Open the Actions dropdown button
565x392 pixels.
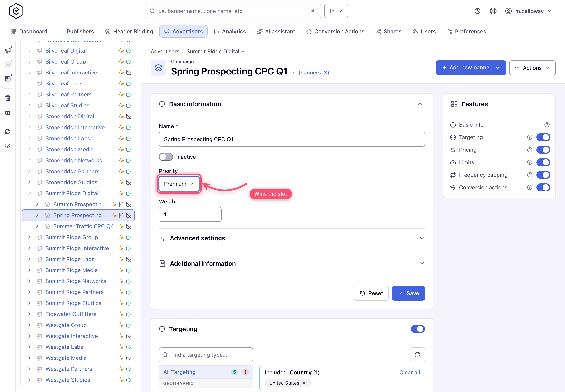532,68
